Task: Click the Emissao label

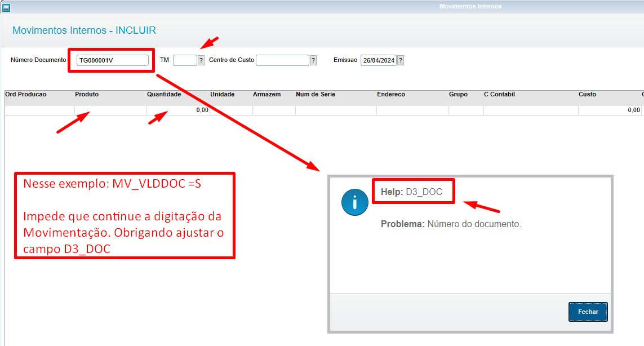Action: click(345, 60)
